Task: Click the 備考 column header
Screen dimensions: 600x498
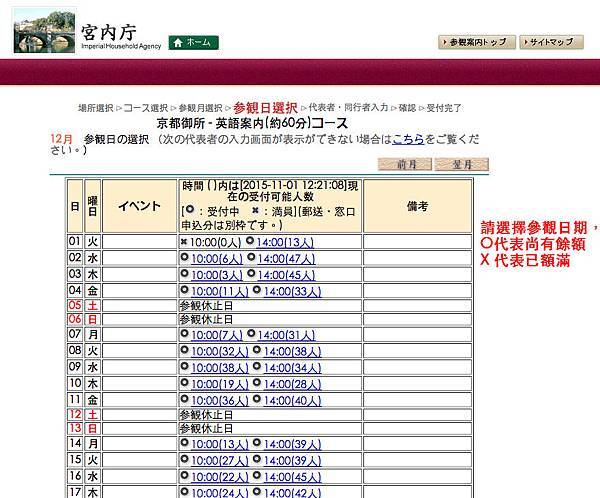Action: tap(417, 206)
